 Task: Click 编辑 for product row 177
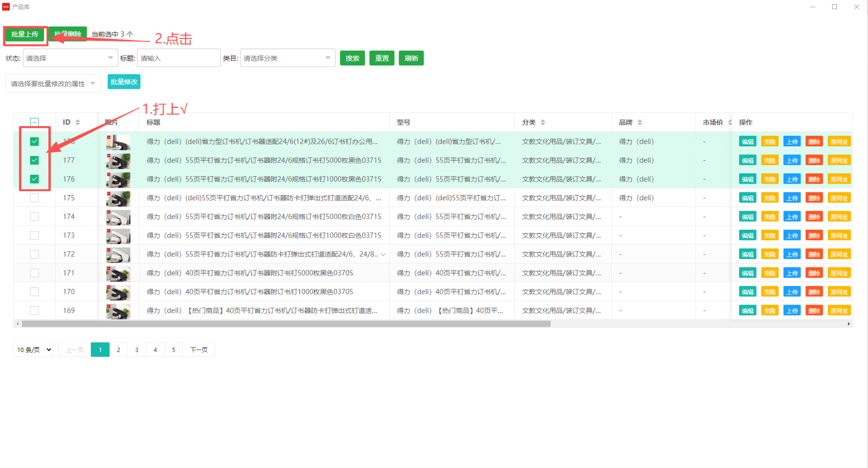(x=748, y=160)
